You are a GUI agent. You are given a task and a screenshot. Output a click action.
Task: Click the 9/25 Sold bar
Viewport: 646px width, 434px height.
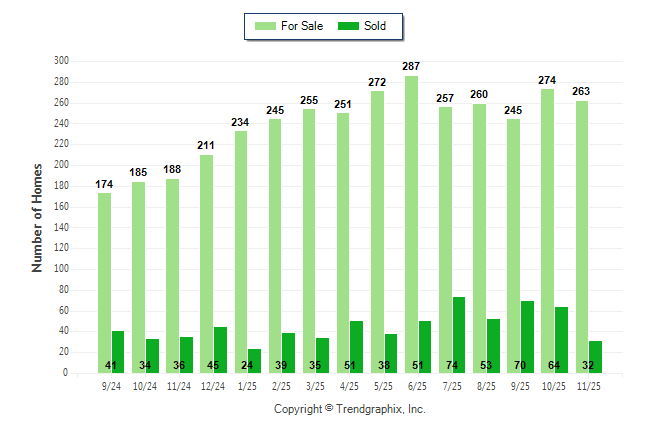coord(527,336)
